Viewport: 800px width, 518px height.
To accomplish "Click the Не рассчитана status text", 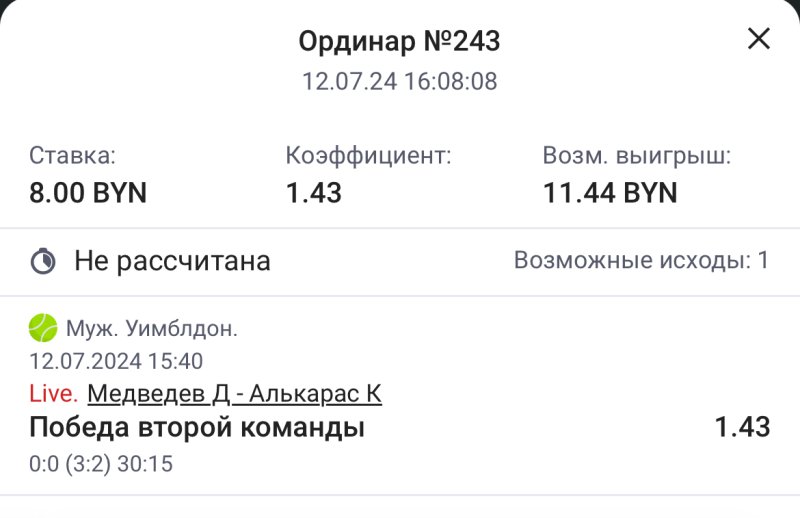I will [172, 262].
